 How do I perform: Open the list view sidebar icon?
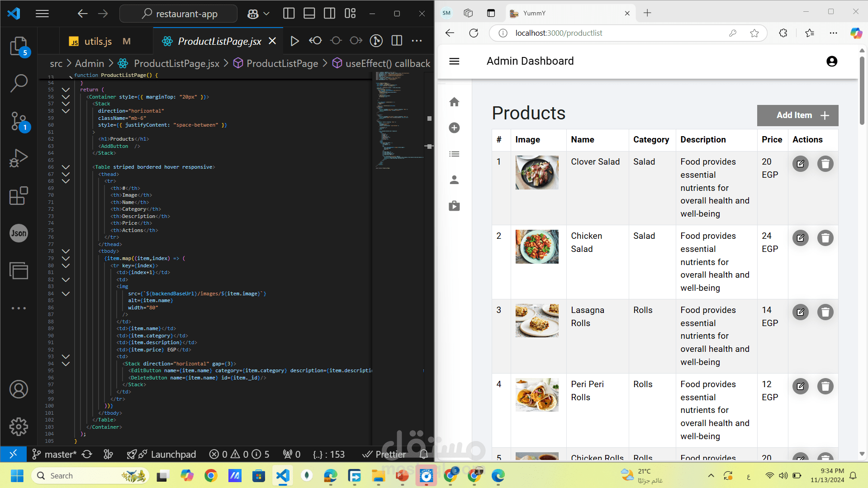[x=454, y=154]
